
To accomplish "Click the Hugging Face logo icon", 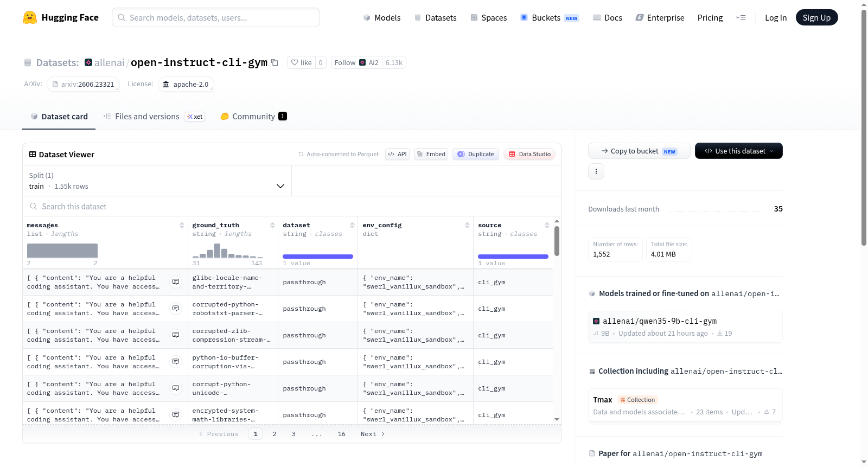I will click(30, 17).
